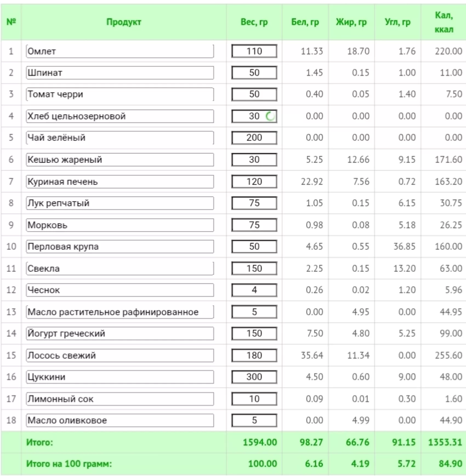
Task: Click the Чеснок product field
Action: coord(120,290)
